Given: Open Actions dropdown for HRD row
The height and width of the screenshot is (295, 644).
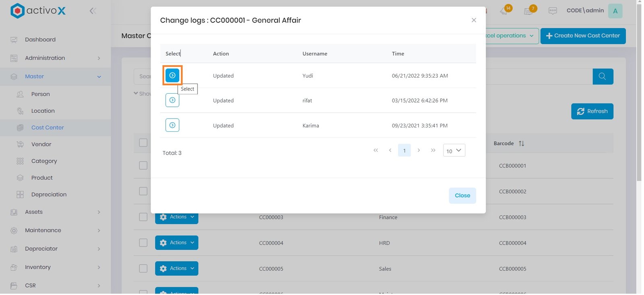Looking at the screenshot, I should pos(177,243).
